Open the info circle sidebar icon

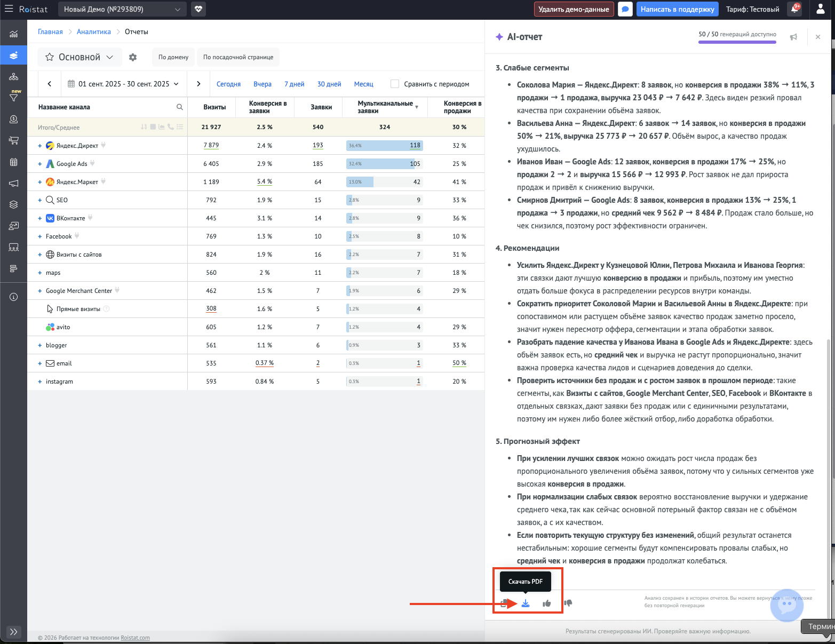[14, 297]
